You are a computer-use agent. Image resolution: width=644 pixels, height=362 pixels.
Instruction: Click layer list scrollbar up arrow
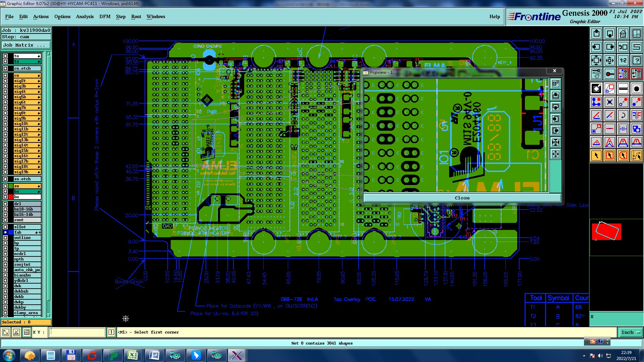tap(49, 54)
